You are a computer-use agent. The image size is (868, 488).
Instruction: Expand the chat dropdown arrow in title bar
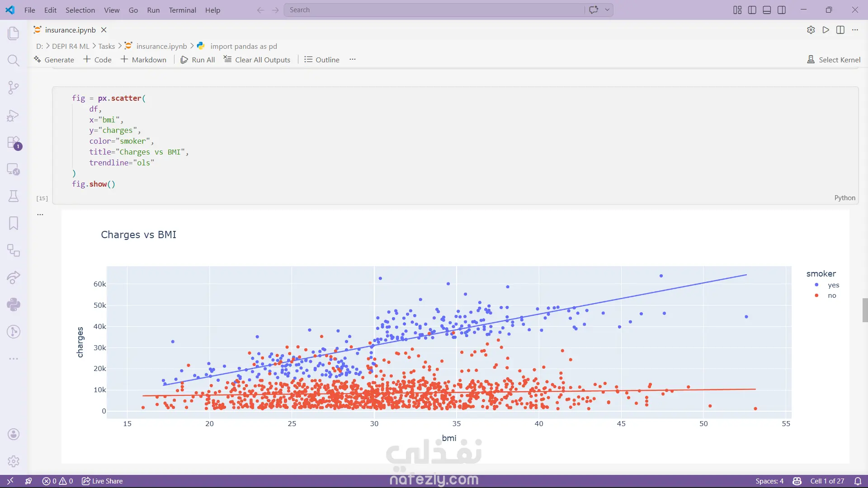[607, 9]
